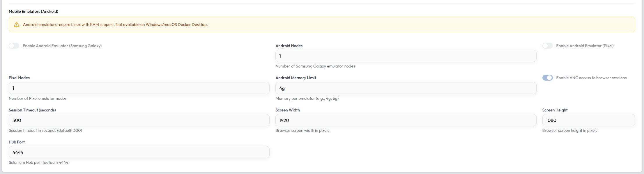Image resolution: width=644 pixels, height=174 pixels.
Task: Edit the Screen Height field
Action: 588,120
